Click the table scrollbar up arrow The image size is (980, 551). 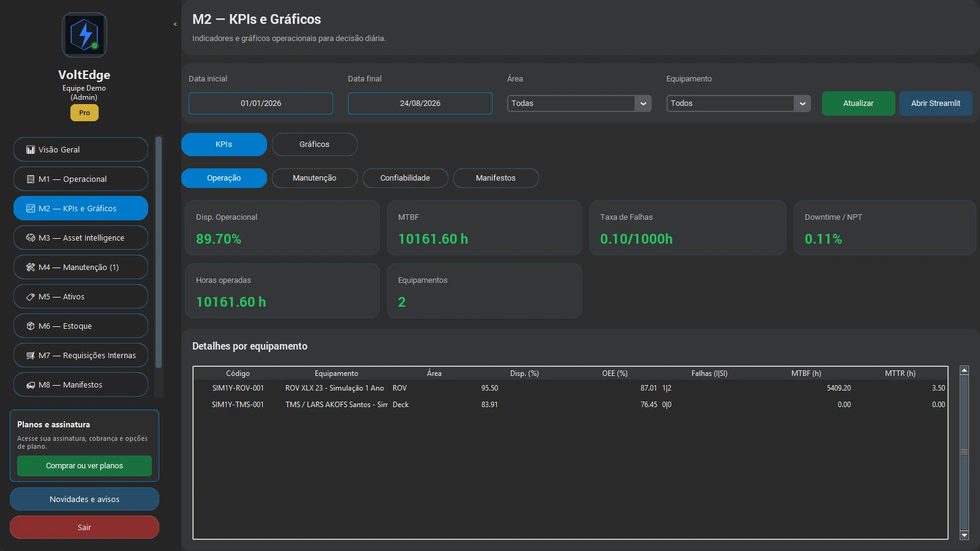click(x=964, y=370)
